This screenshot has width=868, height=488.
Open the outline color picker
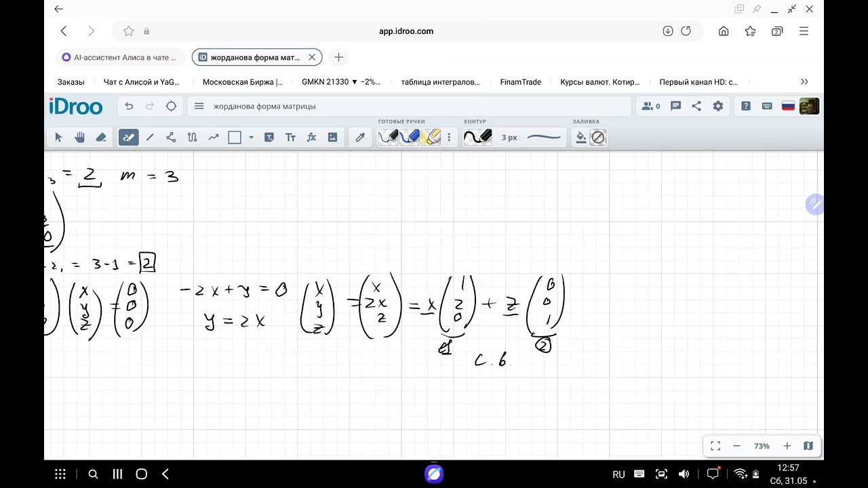(x=477, y=138)
